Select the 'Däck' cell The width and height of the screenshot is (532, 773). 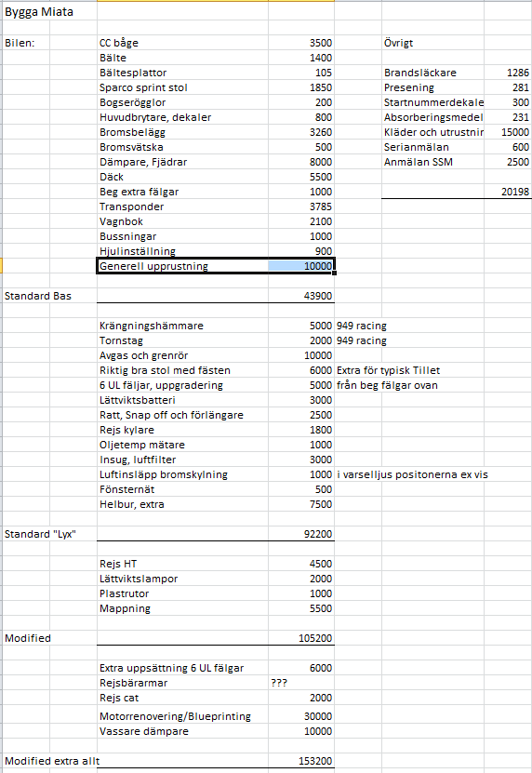pos(182,177)
